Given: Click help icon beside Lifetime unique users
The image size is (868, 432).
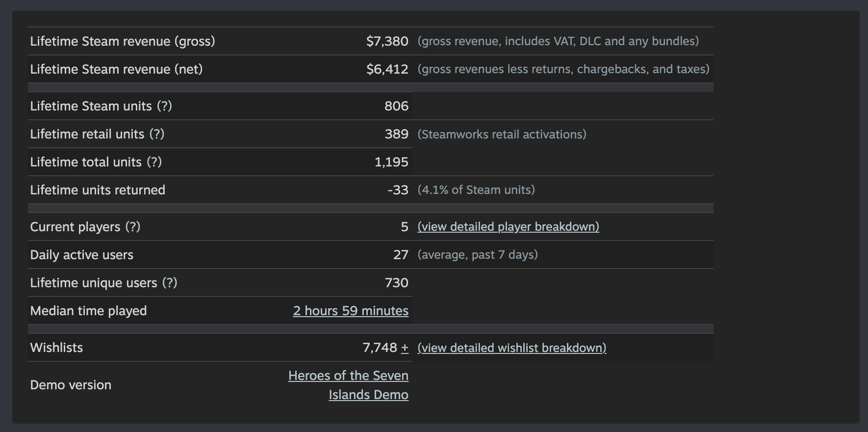Looking at the screenshot, I should tap(170, 283).
